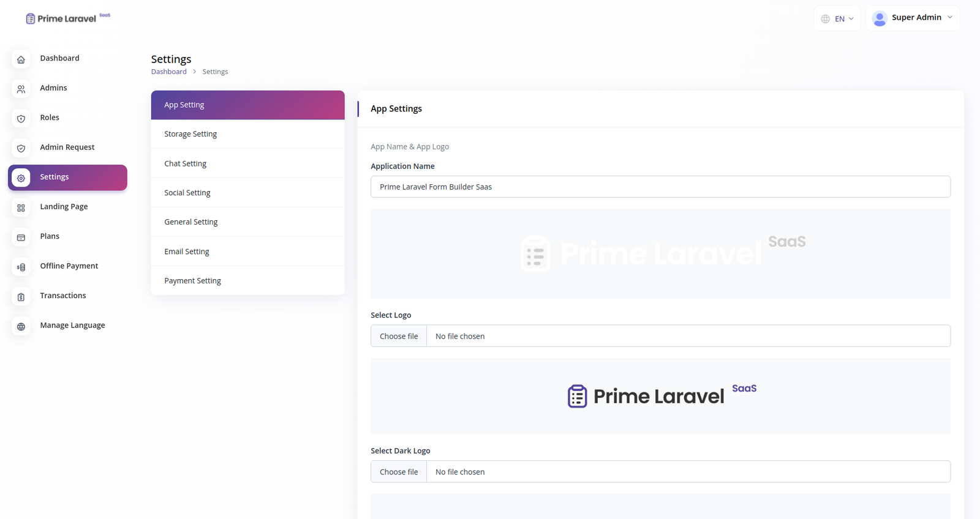The width and height of the screenshot is (980, 519).
Task: Open the Social Setting tab
Action: (187, 193)
